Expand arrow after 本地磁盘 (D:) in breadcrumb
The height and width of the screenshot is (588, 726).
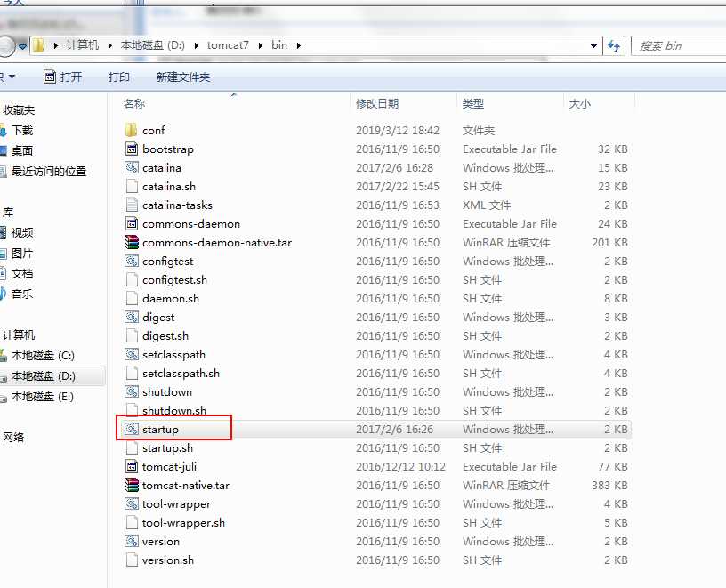(197, 45)
